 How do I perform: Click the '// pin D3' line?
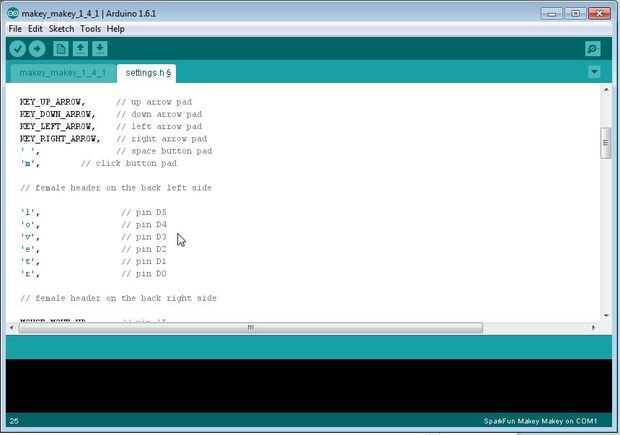coord(93,237)
